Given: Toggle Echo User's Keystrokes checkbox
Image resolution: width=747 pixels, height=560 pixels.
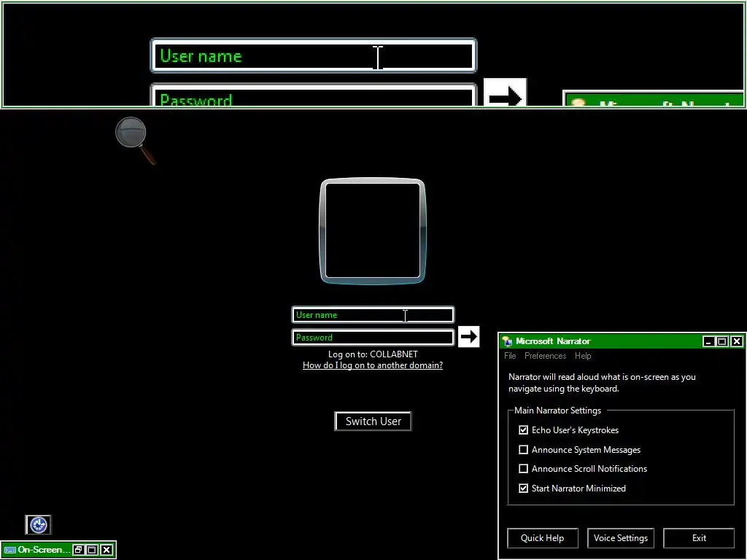Looking at the screenshot, I should (x=523, y=430).
